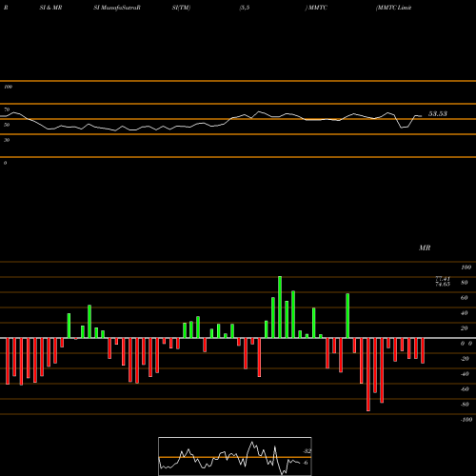Click the end of RSI line near 53.53
This screenshot has height=476, width=476.
421,116
